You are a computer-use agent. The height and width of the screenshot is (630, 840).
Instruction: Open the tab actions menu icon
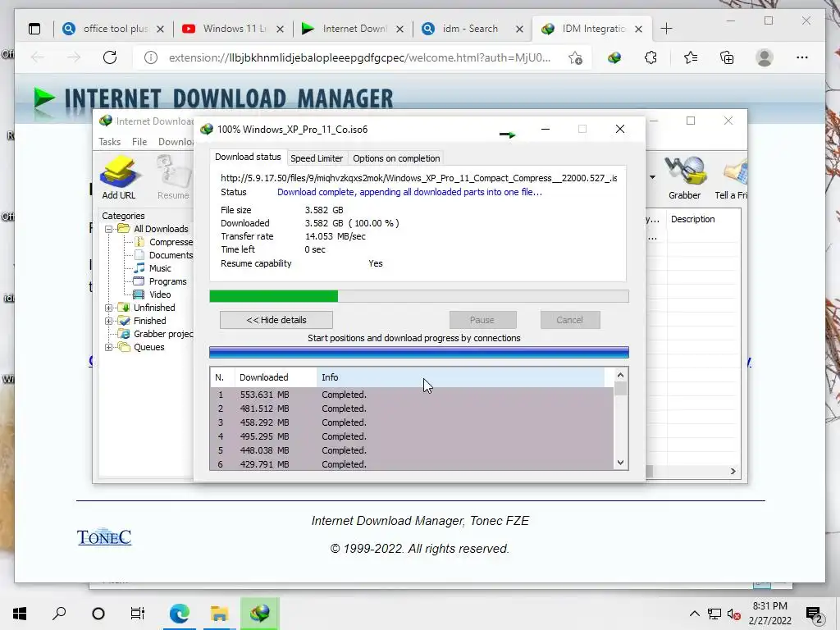(34, 29)
